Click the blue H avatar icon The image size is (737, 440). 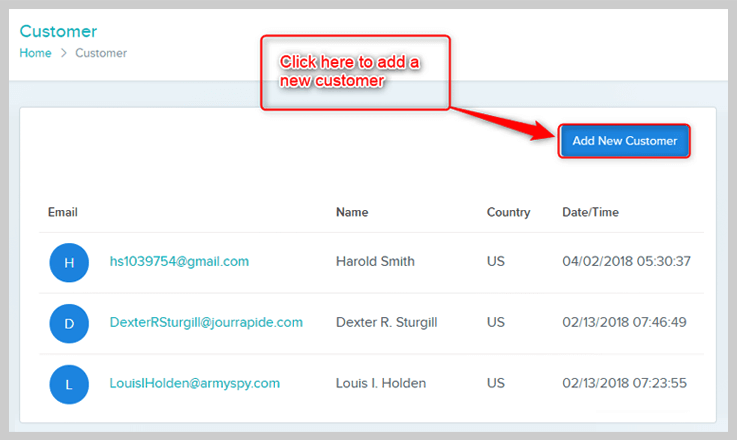(69, 262)
